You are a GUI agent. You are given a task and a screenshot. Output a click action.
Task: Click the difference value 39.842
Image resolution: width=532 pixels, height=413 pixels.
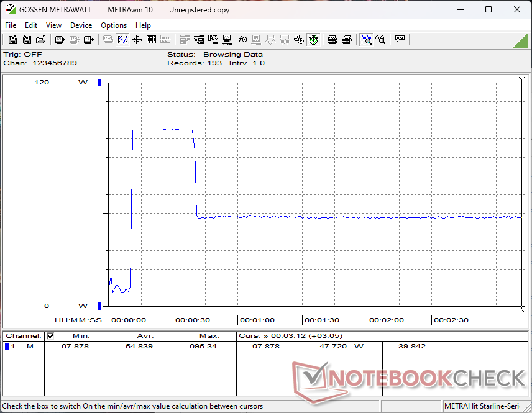[412, 346]
